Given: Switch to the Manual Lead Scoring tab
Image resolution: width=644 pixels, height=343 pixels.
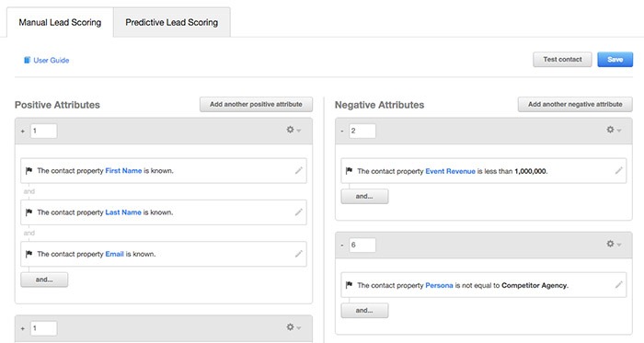Looking at the screenshot, I should coord(60,23).
